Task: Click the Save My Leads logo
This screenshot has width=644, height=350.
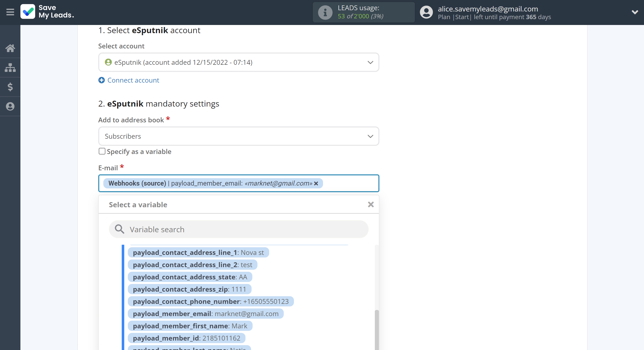Action: [47, 12]
